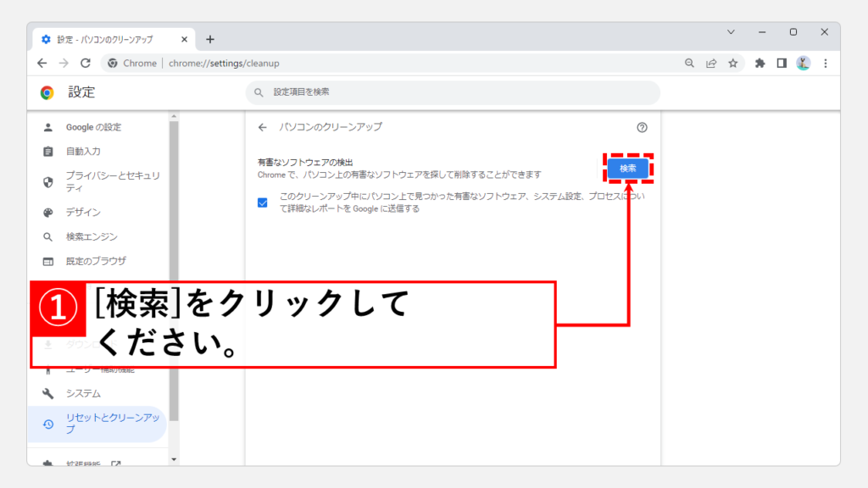The width and height of the screenshot is (868, 488).
Task: Open the extensions puzzle icon
Action: point(760,63)
